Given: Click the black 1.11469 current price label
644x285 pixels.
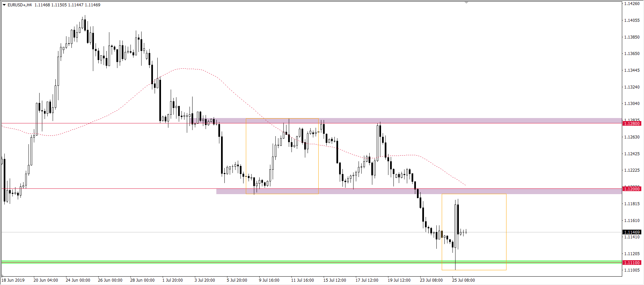Looking at the screenshot, I should point(632,232).
